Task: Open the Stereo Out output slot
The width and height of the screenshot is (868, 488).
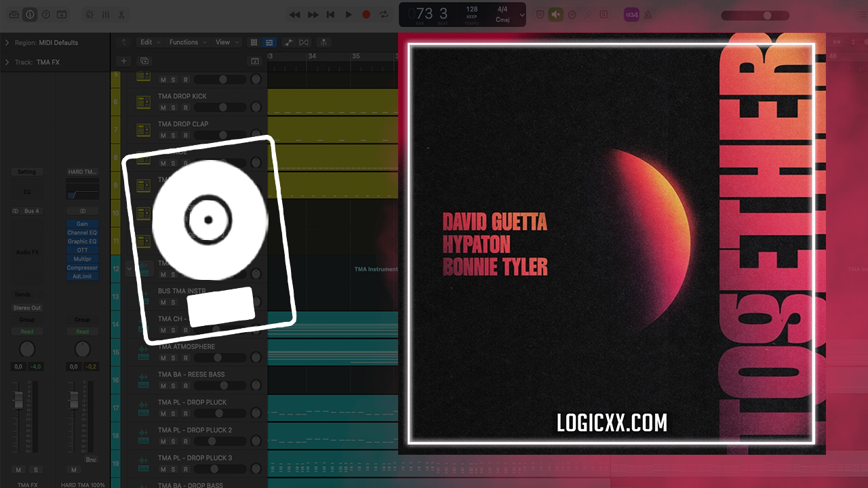Action: [x=26, y=308]
